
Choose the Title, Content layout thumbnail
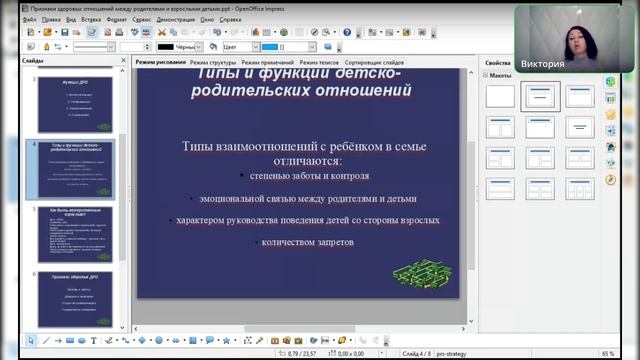tap(540, 96)
